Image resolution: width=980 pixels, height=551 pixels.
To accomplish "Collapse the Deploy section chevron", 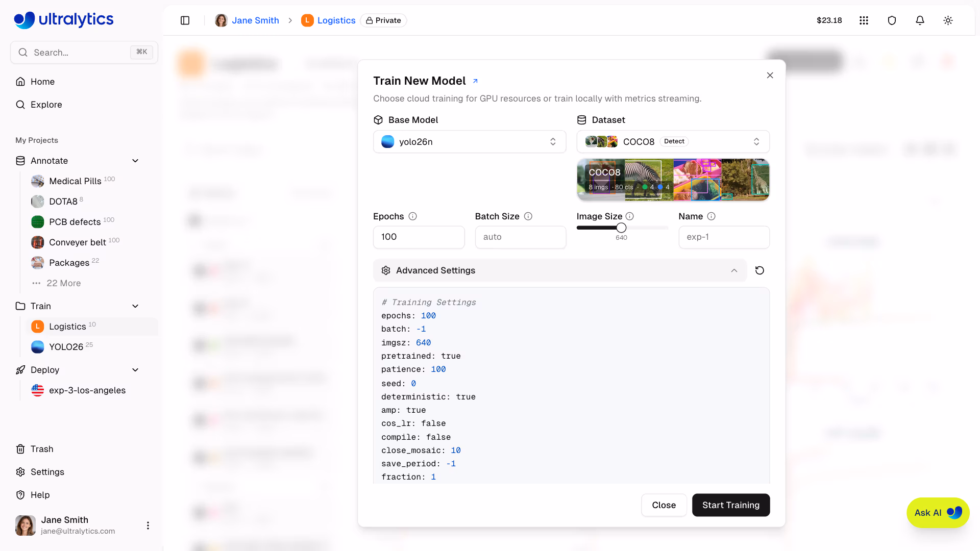I will coord(135,370).
